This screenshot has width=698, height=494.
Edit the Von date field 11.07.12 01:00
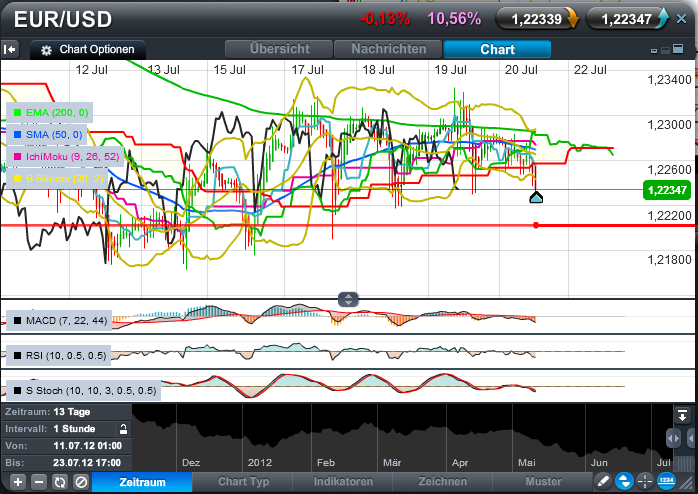pyautogui.click(x=87, y=446)
